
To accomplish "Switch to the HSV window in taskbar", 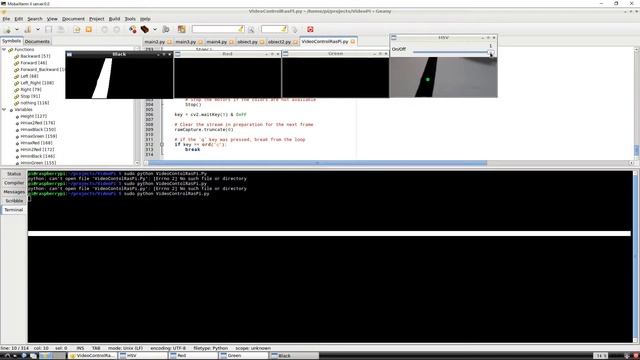I will pos(143,356).
